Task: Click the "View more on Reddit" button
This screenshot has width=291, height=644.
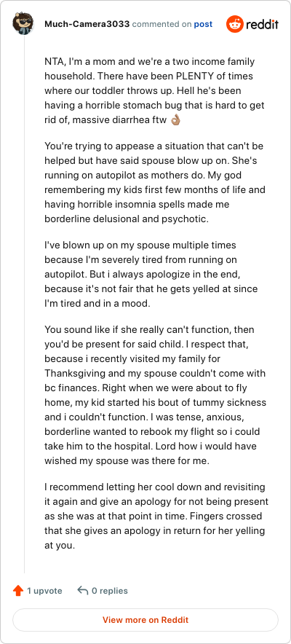Action: click(145, 620)
